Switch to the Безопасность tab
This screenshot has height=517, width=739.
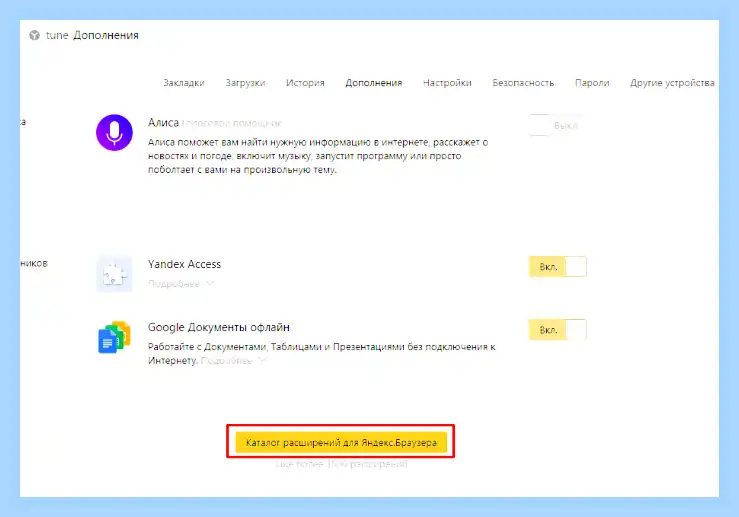pos(523,83)
